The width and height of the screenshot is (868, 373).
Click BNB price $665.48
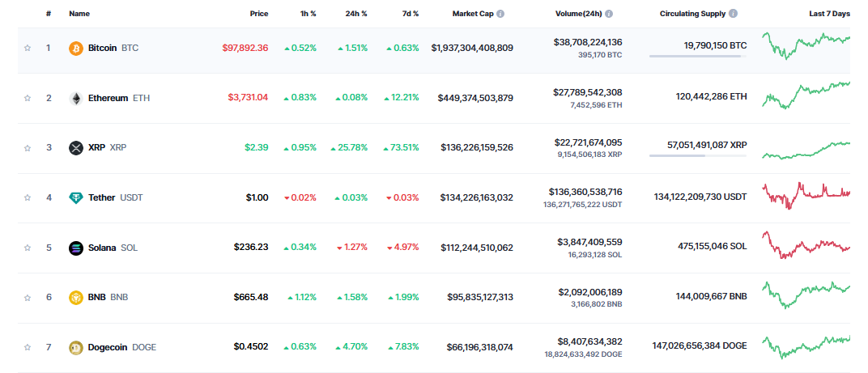point(251,297)
